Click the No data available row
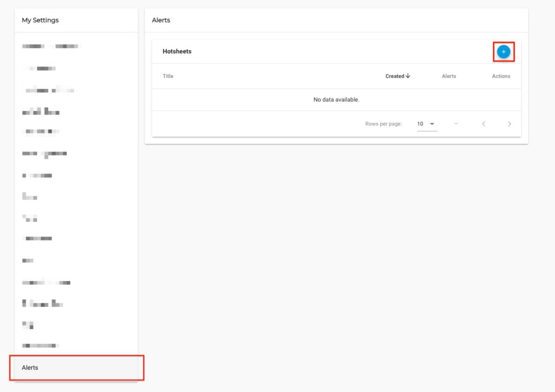Viewport: 555px width, 392px height. [x=336, y=100]
